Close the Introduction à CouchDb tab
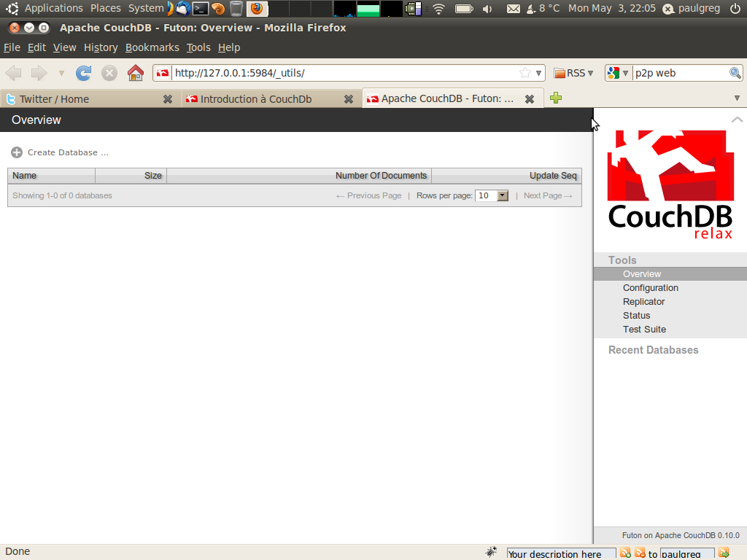 pyautogui.click(x=349, y=99)
